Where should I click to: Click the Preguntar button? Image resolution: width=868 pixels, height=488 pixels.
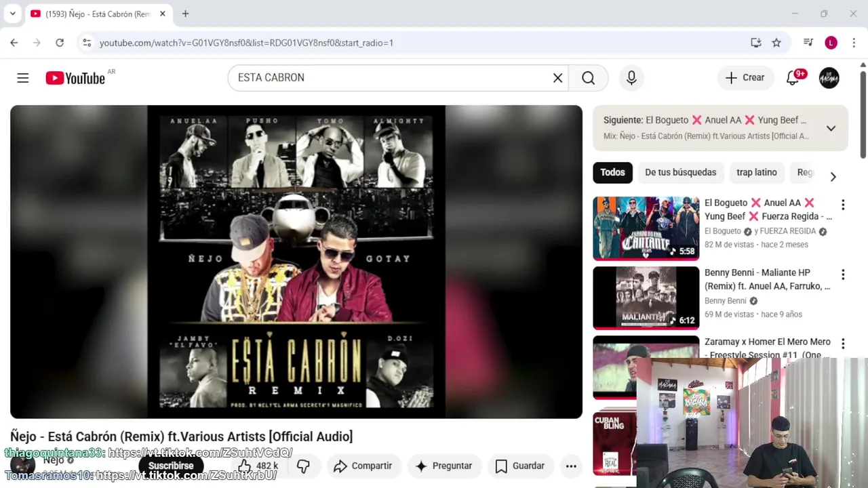[x=443, y=466]
